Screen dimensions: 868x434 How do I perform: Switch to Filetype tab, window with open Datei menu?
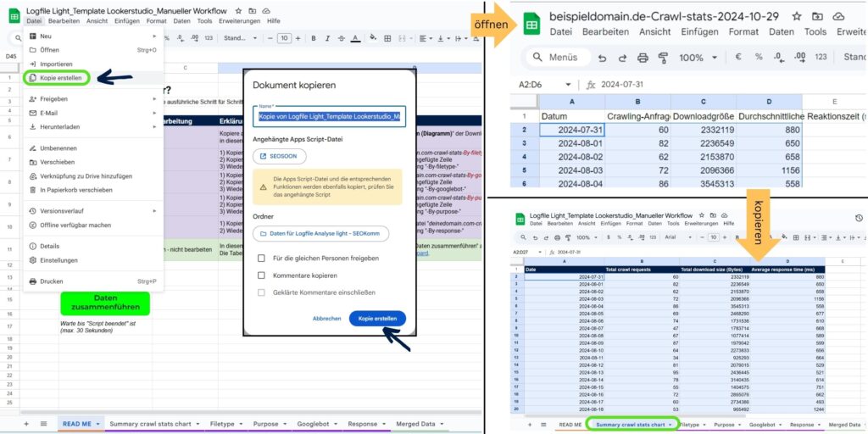222,424
